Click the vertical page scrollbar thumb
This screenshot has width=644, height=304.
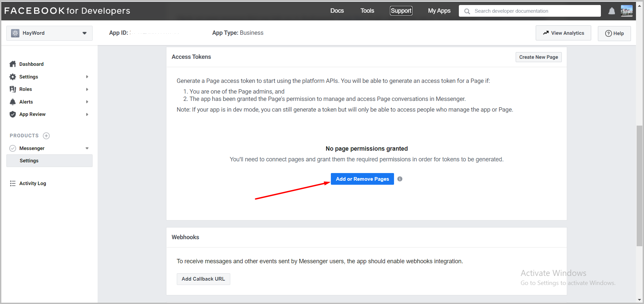point(639,186)
